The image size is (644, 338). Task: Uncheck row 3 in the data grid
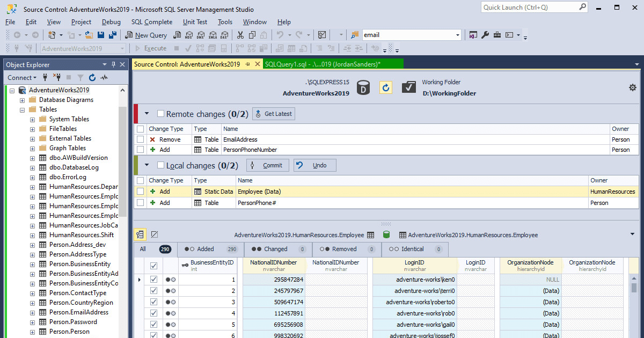[153, 302]
